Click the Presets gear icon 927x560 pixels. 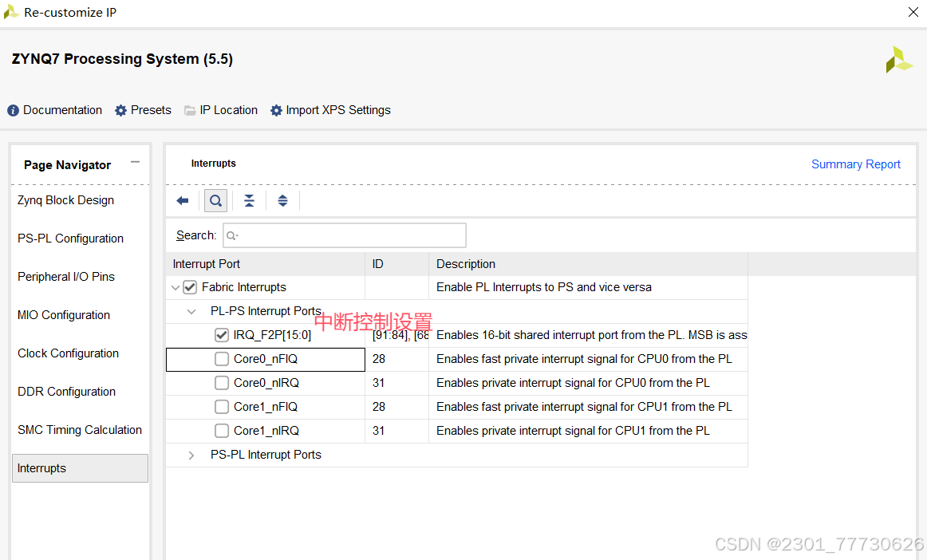(x=120, y=111)
